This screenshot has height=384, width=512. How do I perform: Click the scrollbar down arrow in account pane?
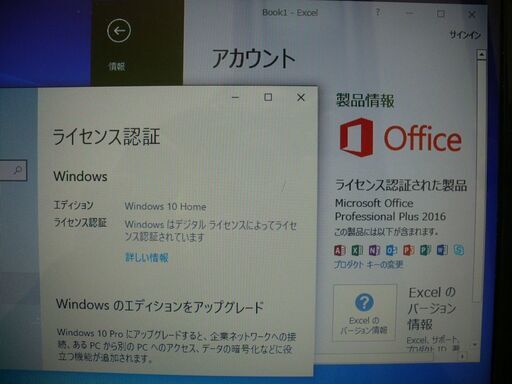point(475,345)
